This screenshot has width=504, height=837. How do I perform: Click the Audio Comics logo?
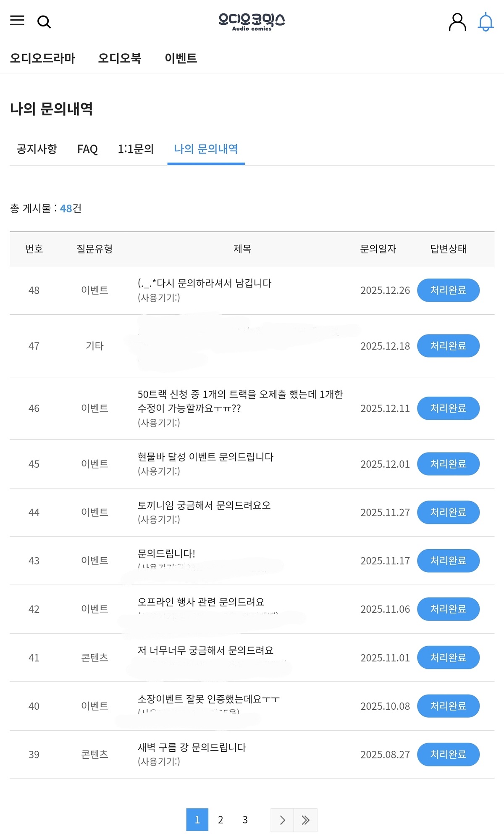252,22
